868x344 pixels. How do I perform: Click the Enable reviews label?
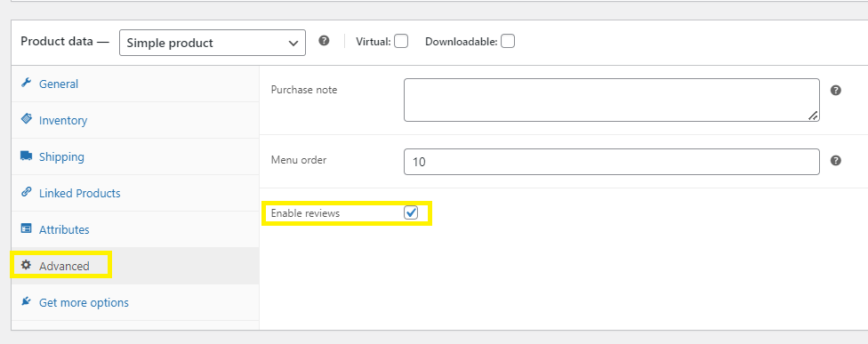305,213
